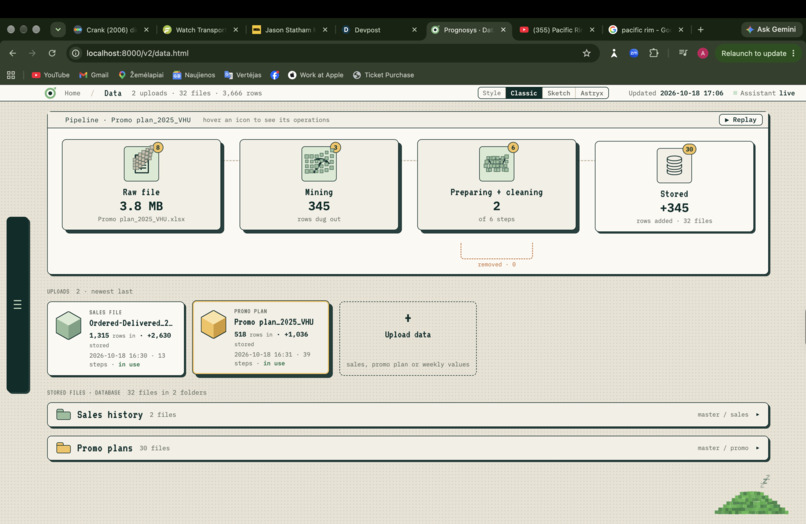The width and height of the screenshot is (806, 524).
Task: Switch to the pacific rim Google tab
Action: (x=646, y=30)
